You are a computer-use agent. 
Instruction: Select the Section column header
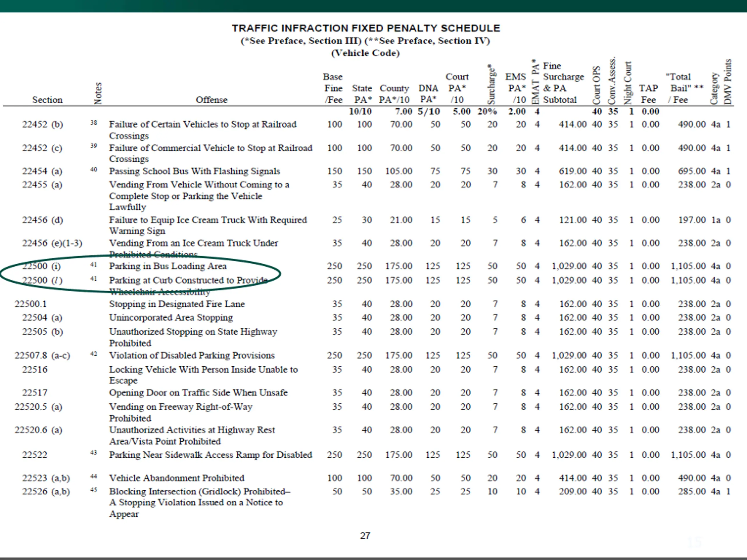(x=47, y=100)
